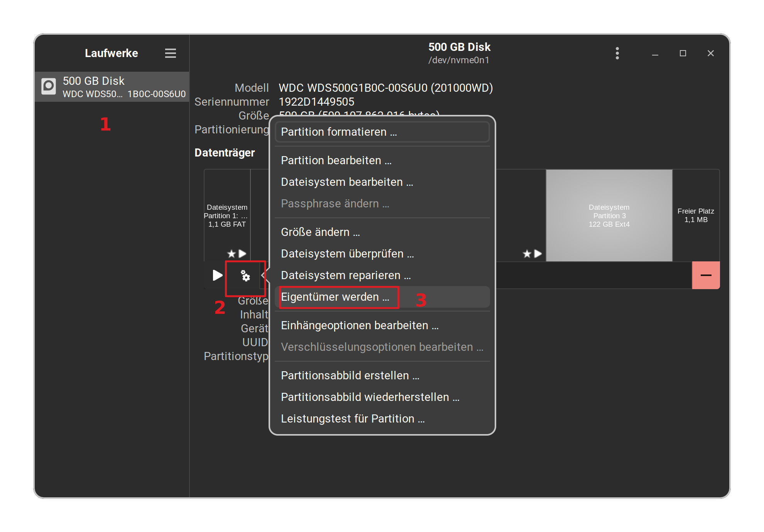Choose Eigentümer werden menu entry

point(335,297)
